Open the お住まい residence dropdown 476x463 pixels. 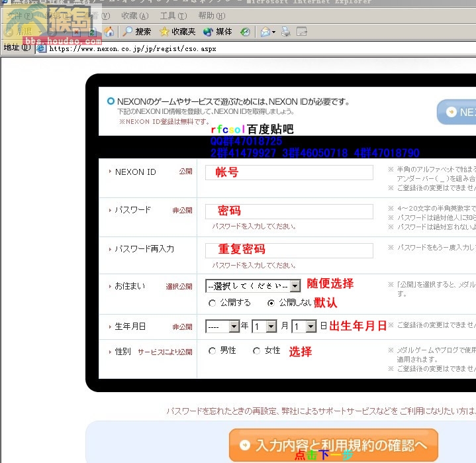point(253,286)
